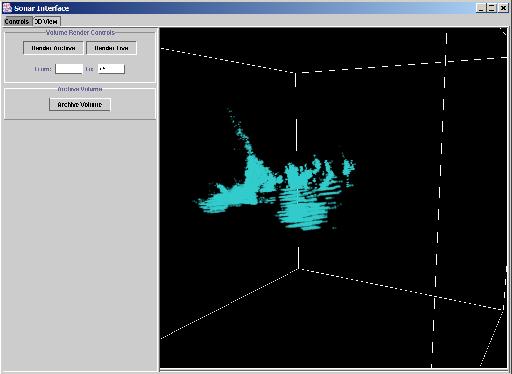Close the Sonar Interface window
This screenshot has width=512, height=374.
pyautogui.click(x=503, y=8)
